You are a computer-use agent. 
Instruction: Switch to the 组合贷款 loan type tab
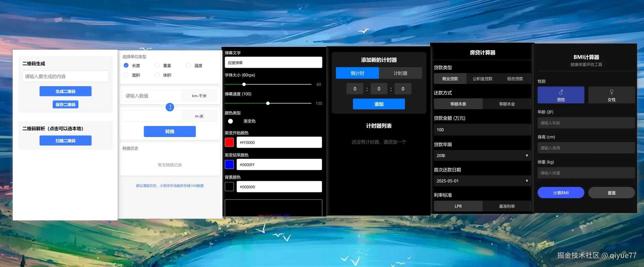pos(515,79)
